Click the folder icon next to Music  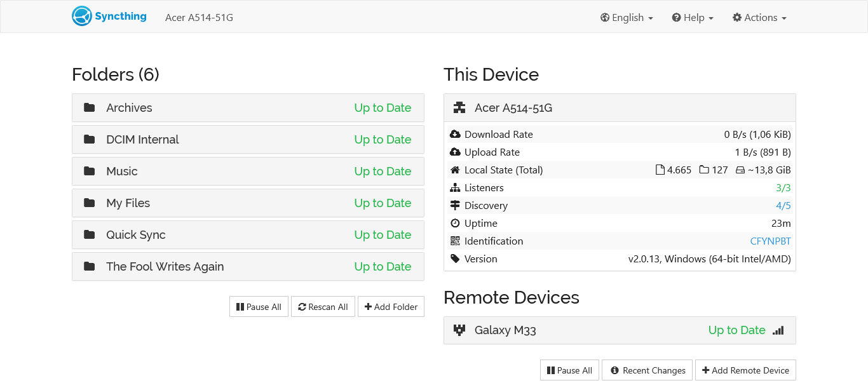tap(89, 171)
